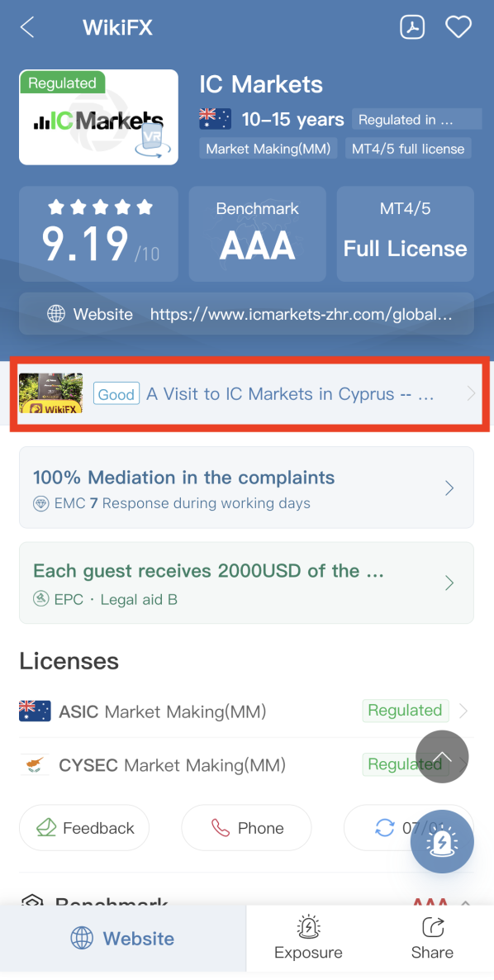Image resolution: width=494 pixels, height=980 pixels.
Task: Tap the scroll-to-top arrow button
Action: [442, 757]
